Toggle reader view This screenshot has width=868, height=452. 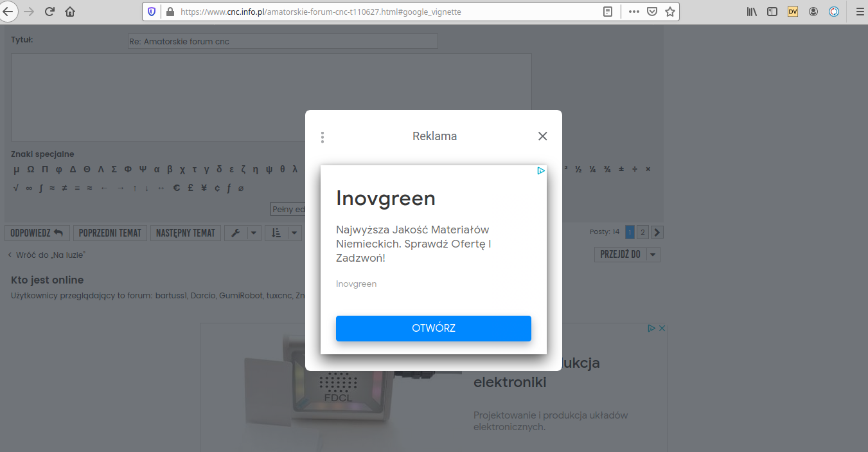coord(608,12)
